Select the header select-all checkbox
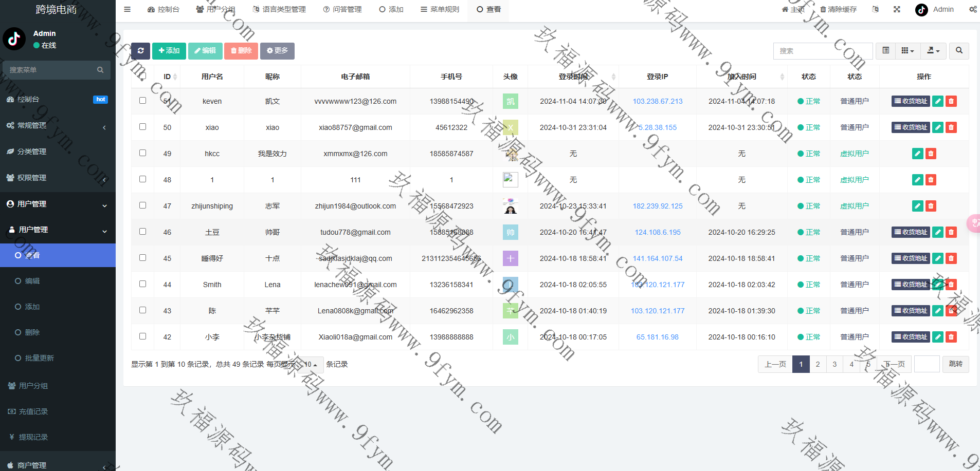This screenshot has height=471, width=980. coord(142,76)
